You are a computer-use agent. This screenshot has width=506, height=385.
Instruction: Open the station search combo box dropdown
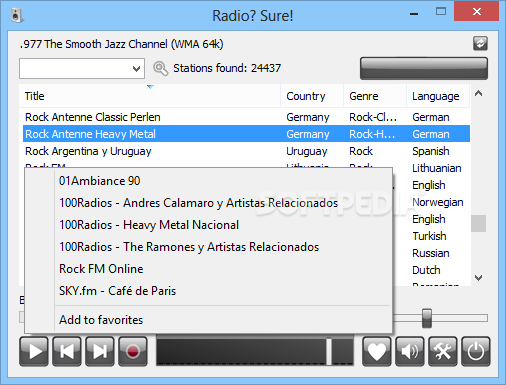click(136, 69)
